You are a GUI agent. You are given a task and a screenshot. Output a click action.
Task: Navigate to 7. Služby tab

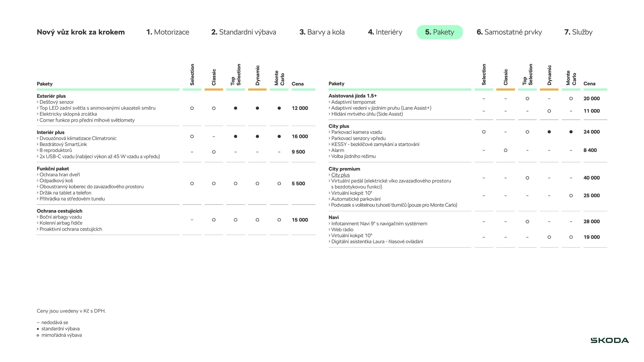[578, 32]
